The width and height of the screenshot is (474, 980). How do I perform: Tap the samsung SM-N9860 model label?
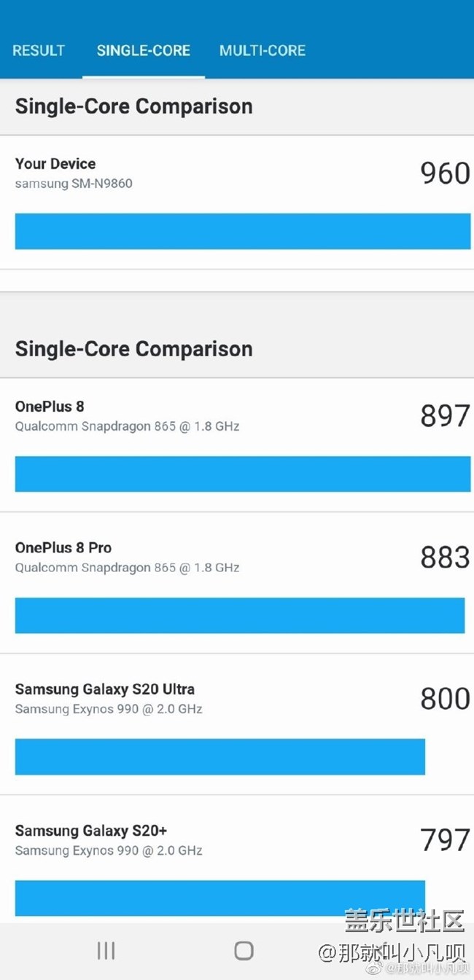pyautogui.click(x=74, y=184)
